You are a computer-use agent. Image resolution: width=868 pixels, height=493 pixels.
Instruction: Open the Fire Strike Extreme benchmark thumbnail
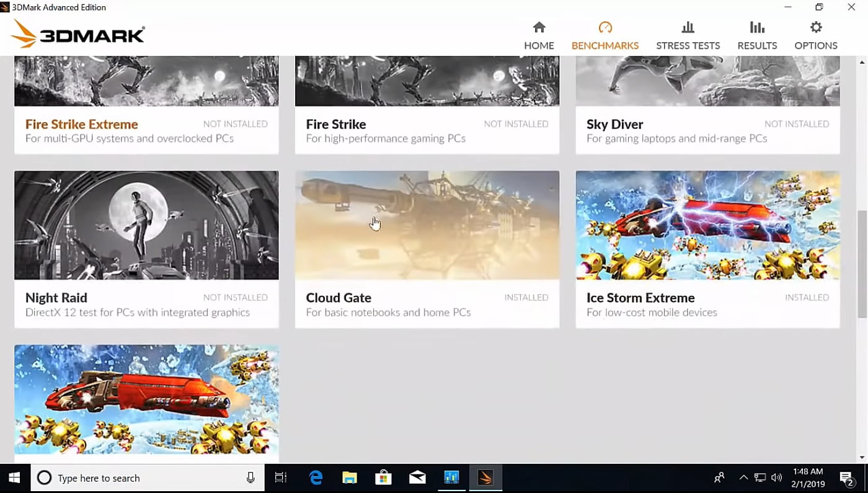click(146, 81)
